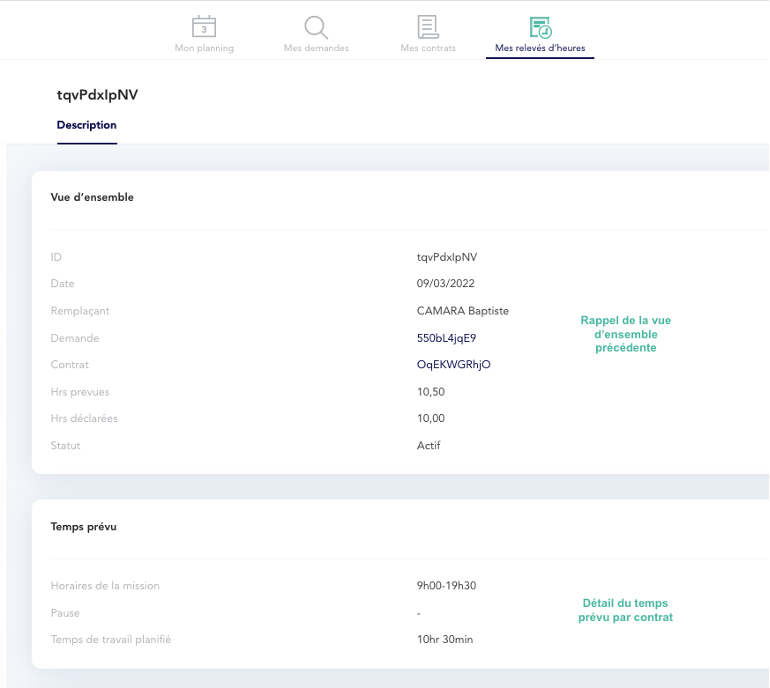
Task: Click the Hrs déclarées value 10,00
Action: 431,419
